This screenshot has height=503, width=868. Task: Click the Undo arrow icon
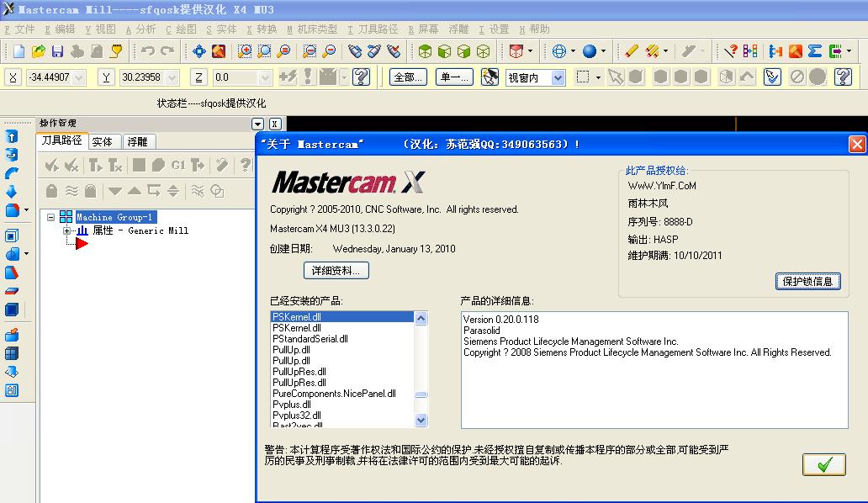[148, 51]
